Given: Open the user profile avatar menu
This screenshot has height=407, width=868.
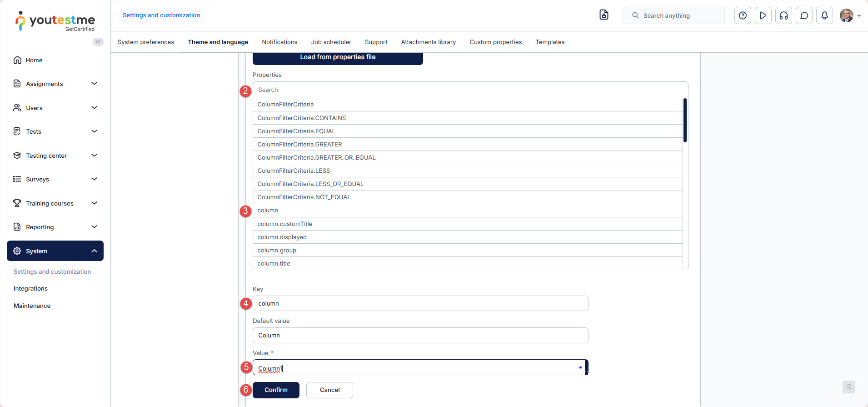Looking at the screenshot, I should (850, 15).
